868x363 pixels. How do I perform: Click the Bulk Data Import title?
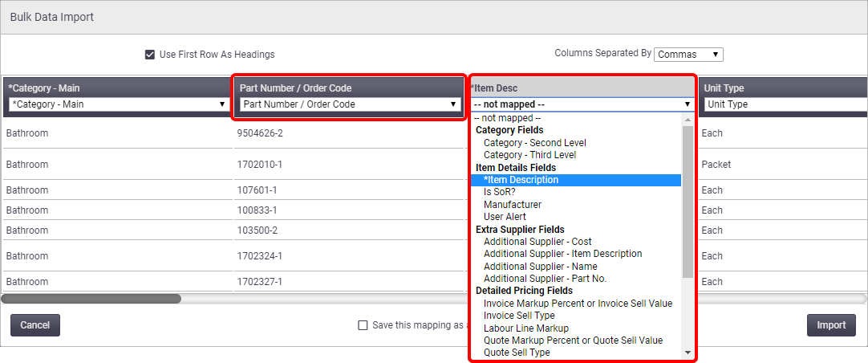tap(52, 17)
